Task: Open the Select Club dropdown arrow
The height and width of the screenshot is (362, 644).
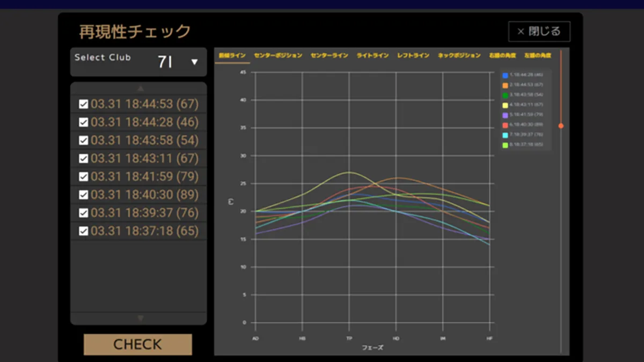Action: click(x=194, y=62)
